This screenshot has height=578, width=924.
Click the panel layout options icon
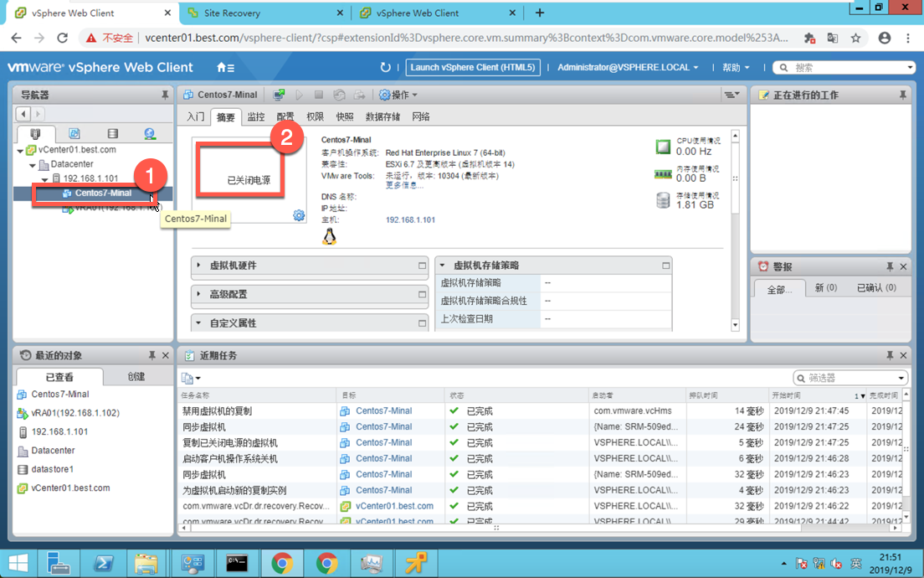click(x=731, y=95)
